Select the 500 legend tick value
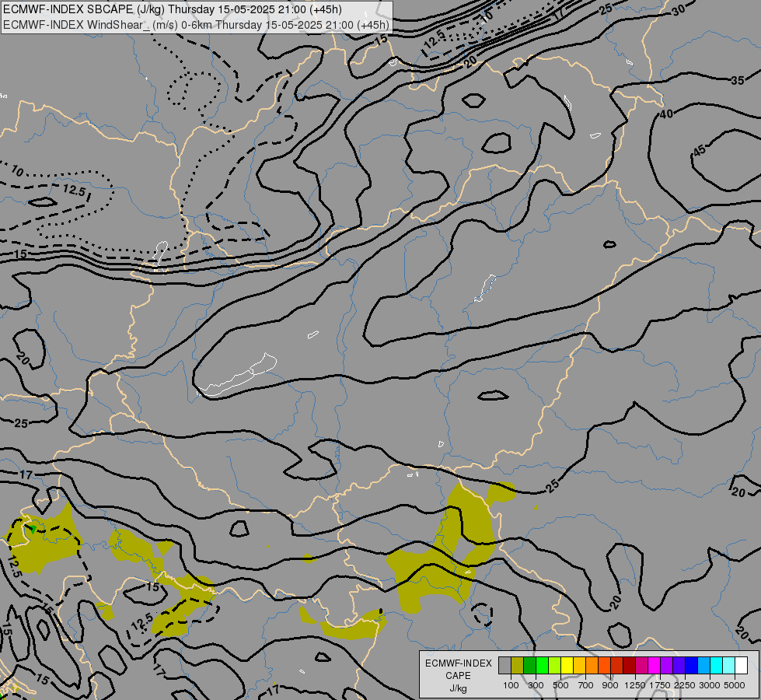This screenshot has width=761, height=700. (560, 685)
